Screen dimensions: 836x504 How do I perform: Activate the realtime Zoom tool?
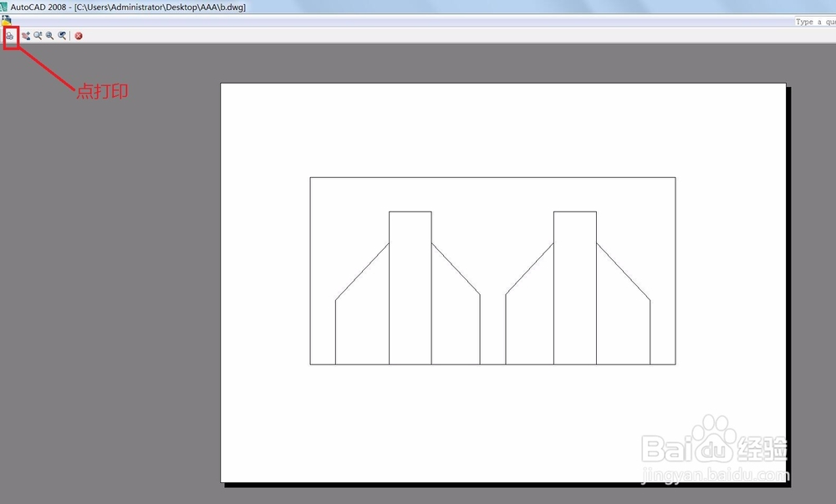38,36
